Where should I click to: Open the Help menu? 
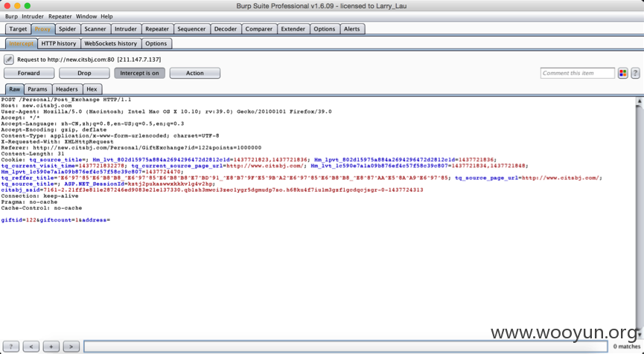(106, 16)
